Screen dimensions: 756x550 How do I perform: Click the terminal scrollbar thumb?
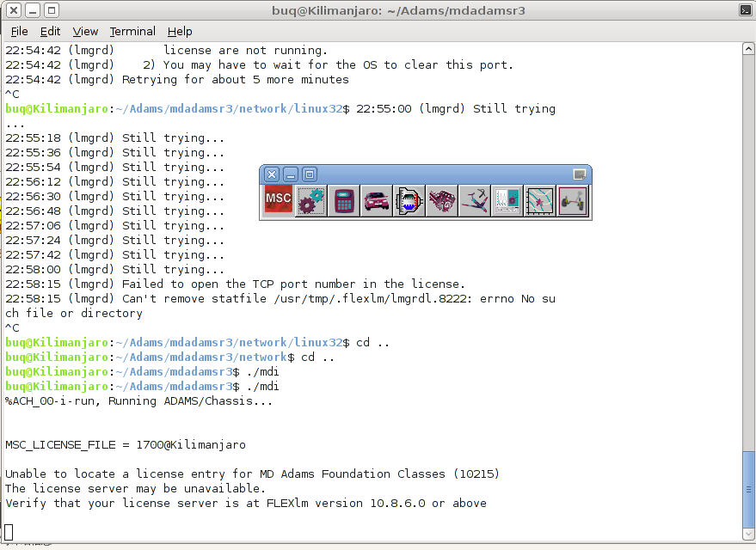pos(748,489)
